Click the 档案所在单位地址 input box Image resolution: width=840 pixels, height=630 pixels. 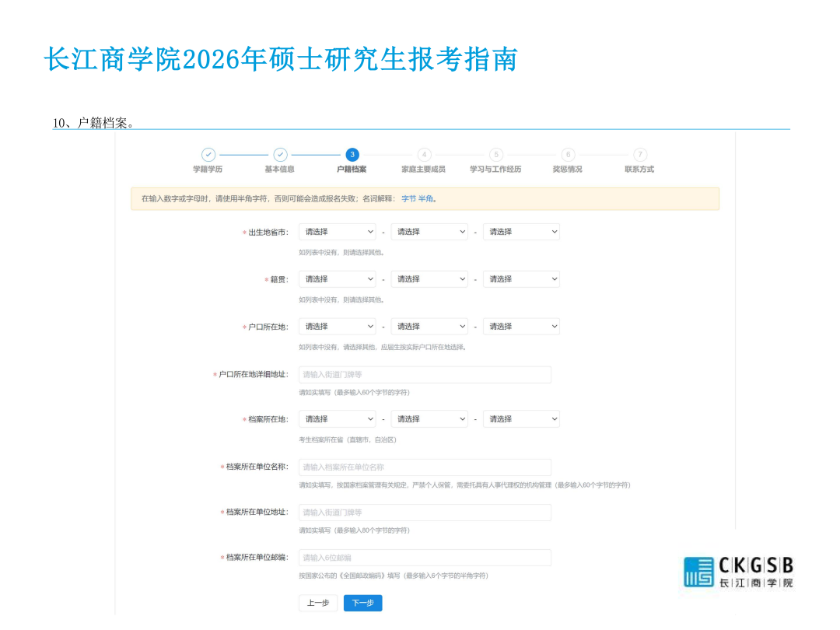425,513
